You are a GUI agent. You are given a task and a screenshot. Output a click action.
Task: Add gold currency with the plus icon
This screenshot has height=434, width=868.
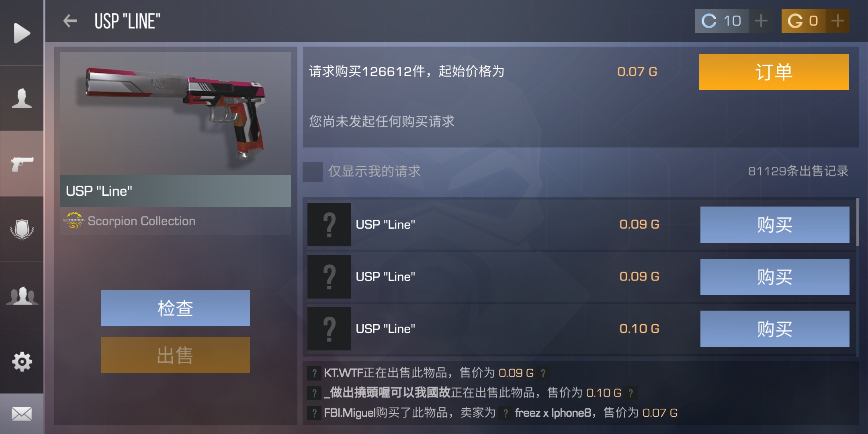(x=837, y=21)
